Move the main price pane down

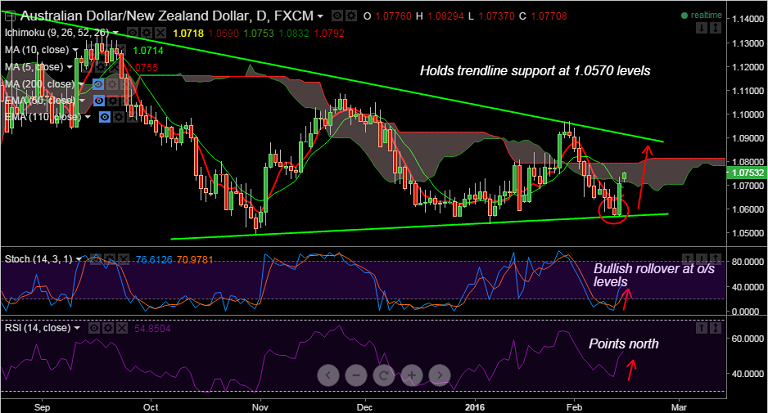tap(701, 28)
